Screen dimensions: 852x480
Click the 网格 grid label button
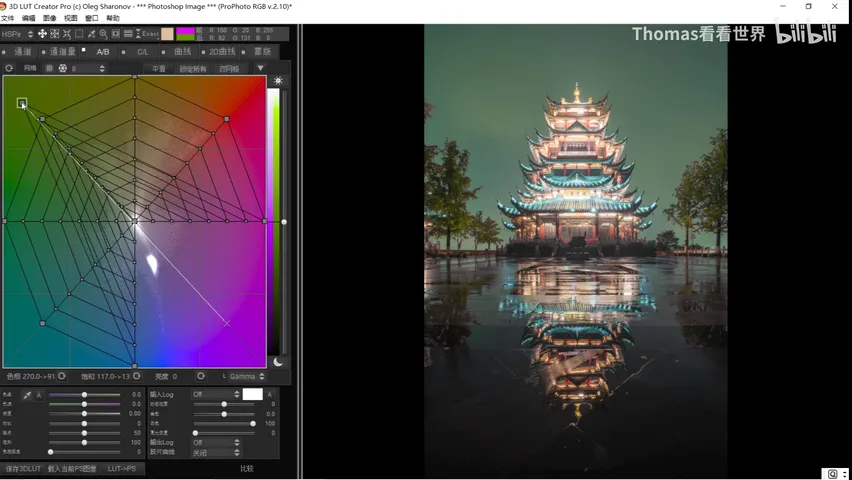coord(30,68)
